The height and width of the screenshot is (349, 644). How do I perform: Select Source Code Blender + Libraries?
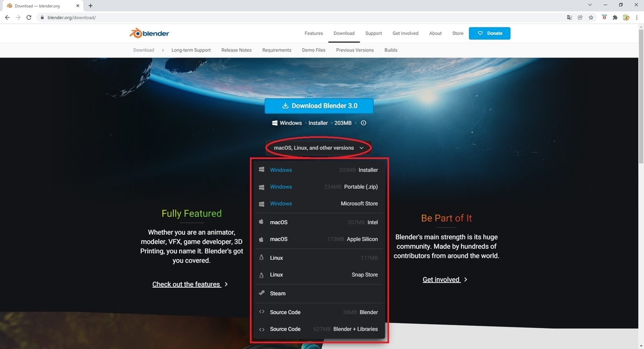(319, 329)
